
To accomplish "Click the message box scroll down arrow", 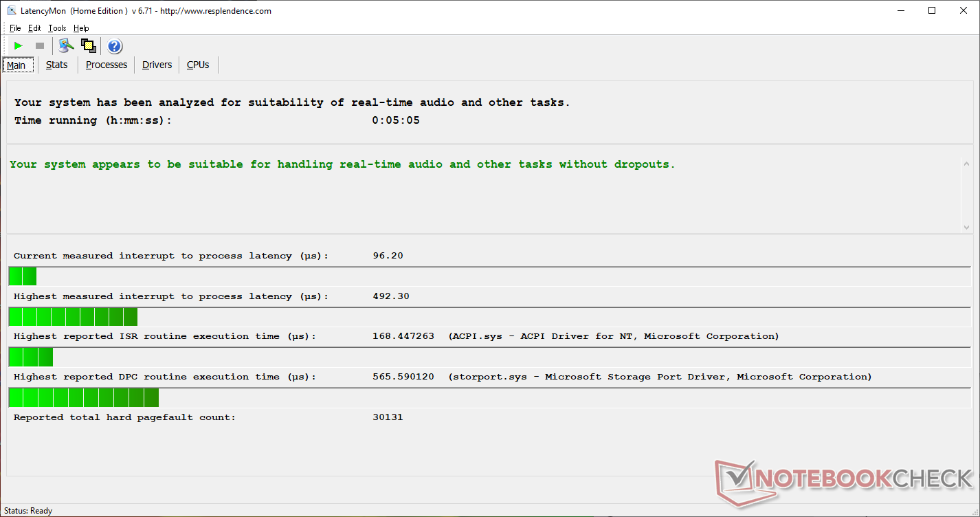I will 966,226.
